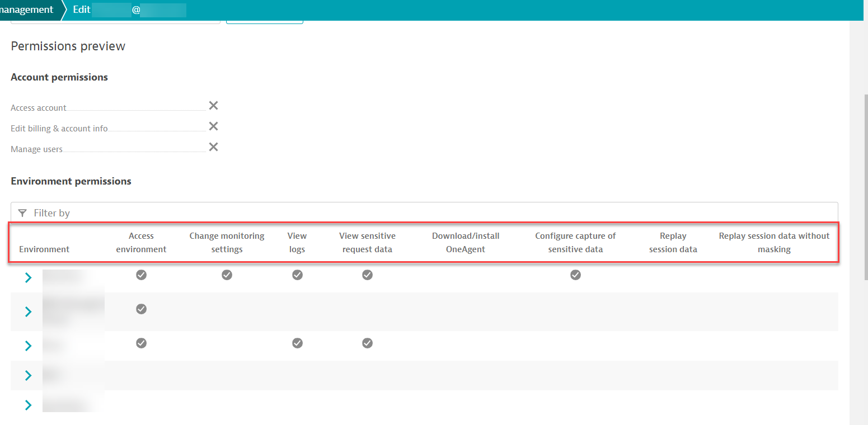The height and width of the screenshot is (425, 868).
Task: Click the X icon beside Edit billing & account info
Action: (213, 126)
